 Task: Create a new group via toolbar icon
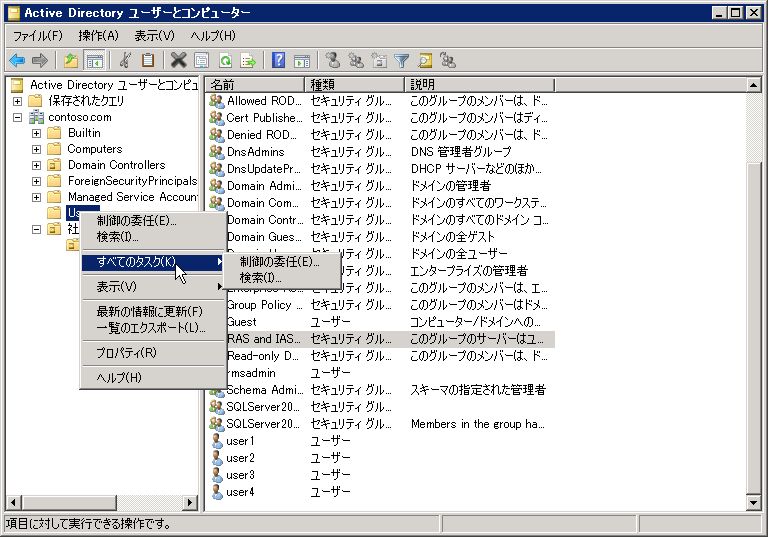pos(356,61)
